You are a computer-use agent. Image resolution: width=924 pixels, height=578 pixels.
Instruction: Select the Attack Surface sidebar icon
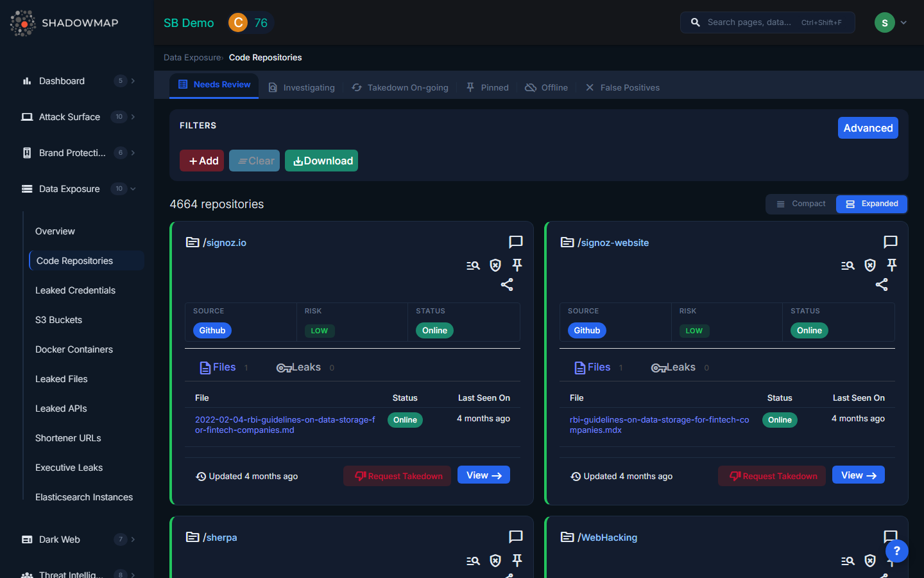(x=27, y=117)
